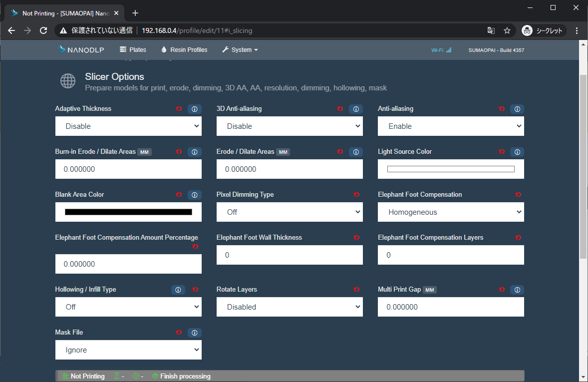Screen dimensions: 588x382
Task: Open the Anti-aliasing info icon
Action: pyautogui.click(x=517, y=109)
